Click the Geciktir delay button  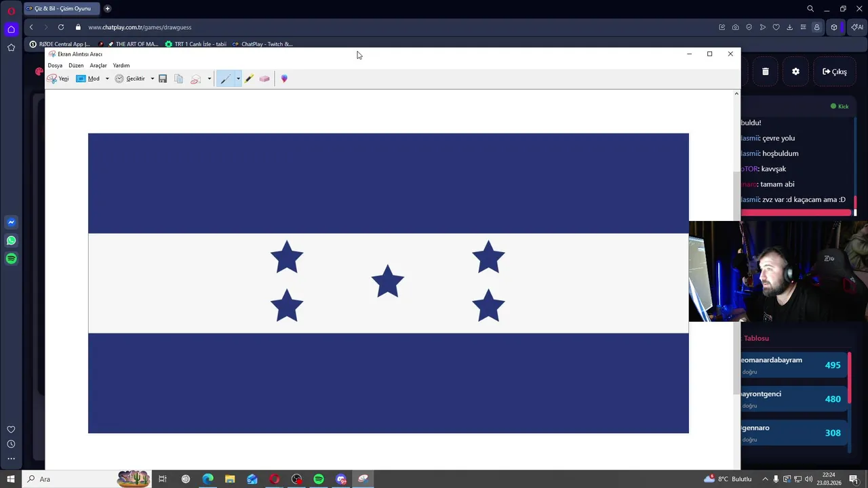[130, 79]
